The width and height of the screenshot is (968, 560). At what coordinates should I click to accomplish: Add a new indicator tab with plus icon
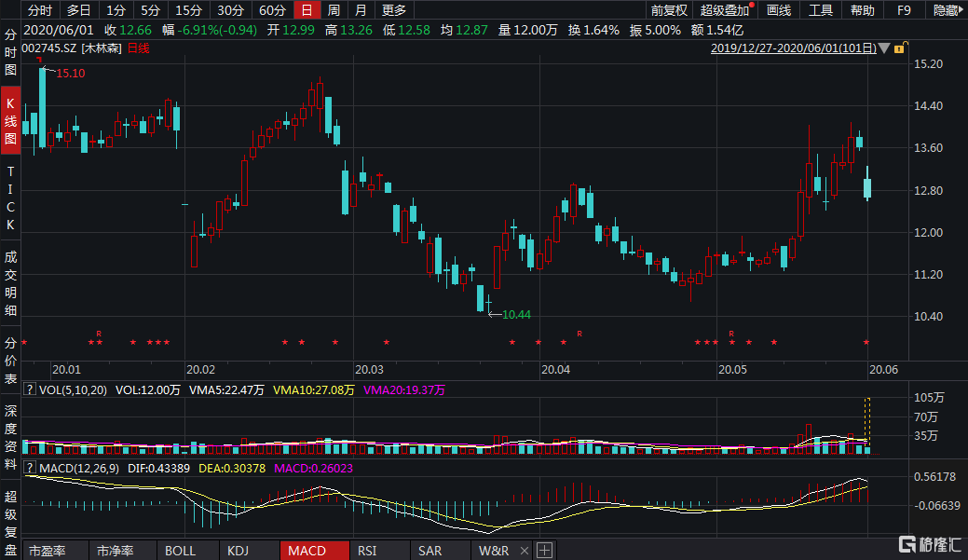click(x=544, y=551)
